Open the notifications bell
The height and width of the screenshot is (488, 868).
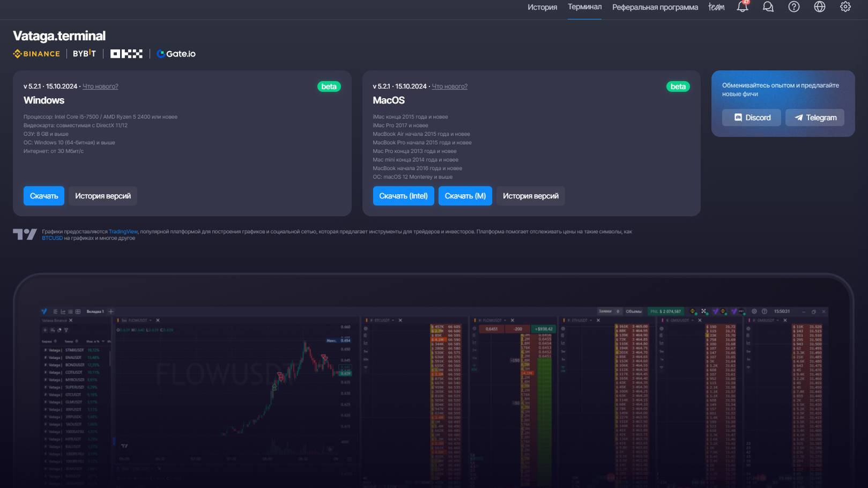pyautogui.click(x=743, y=6)
